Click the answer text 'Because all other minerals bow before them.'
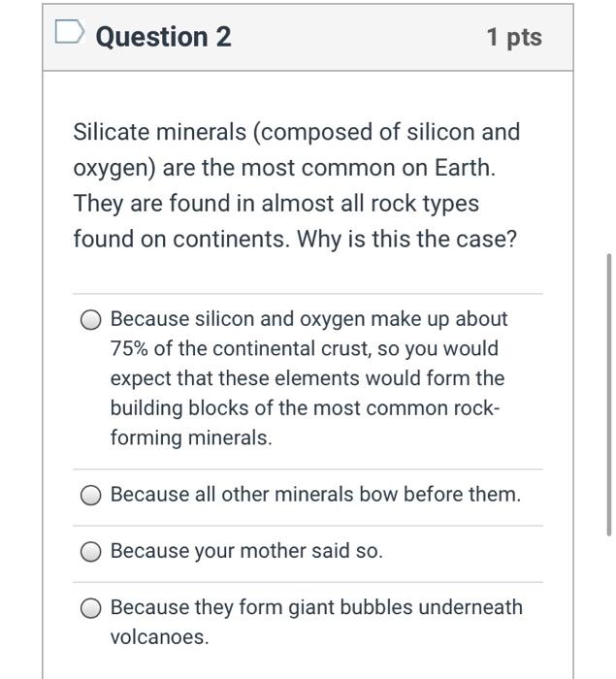616x679 pixels. click(x=315, y=495)
